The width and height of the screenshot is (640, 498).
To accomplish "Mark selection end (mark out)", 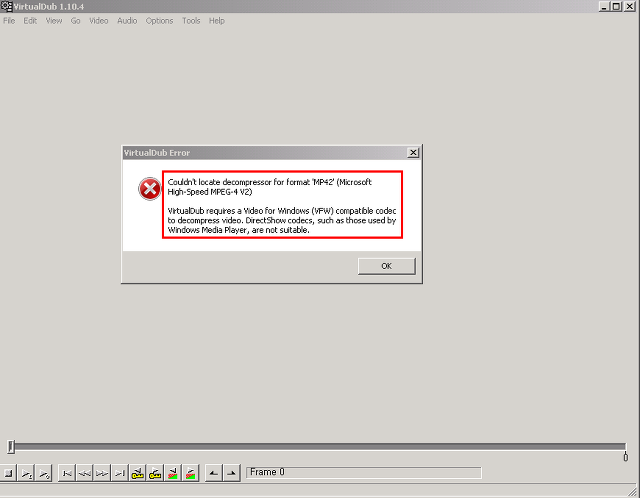I will point(231,474).
